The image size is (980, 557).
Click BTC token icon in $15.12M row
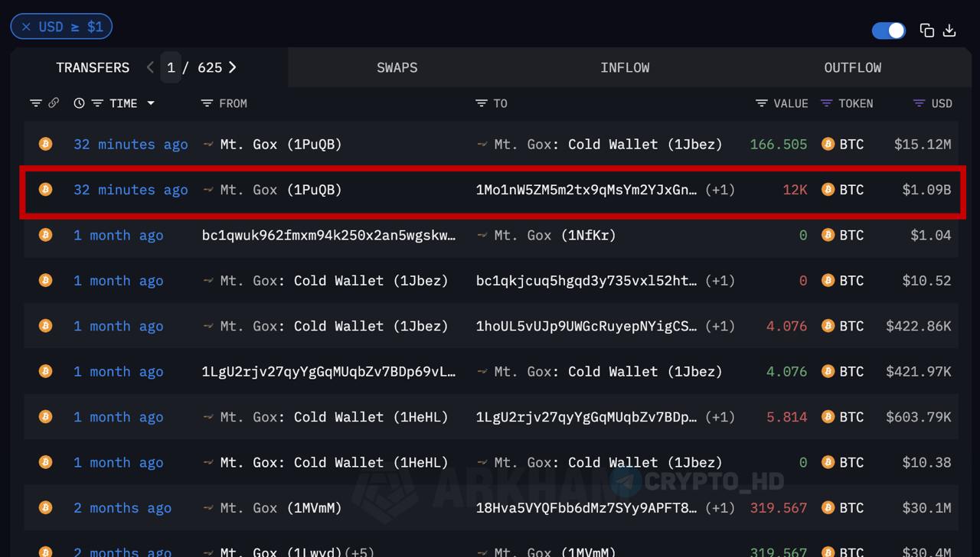(x=828, y=144)
